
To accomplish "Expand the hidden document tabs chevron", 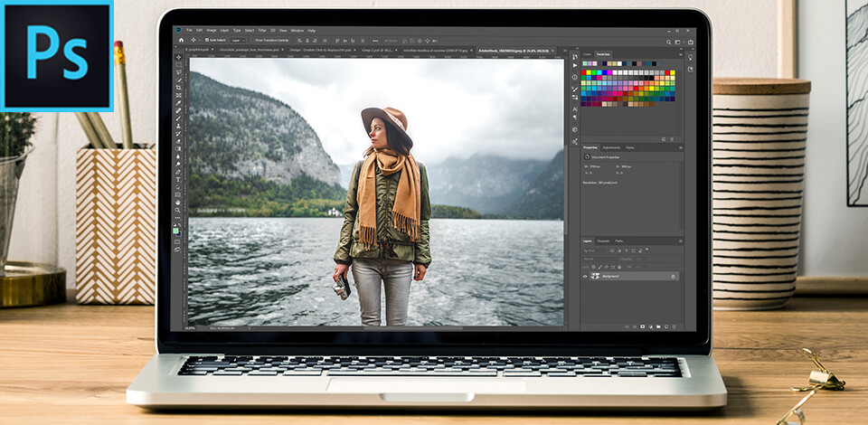I will pos(565,50).
